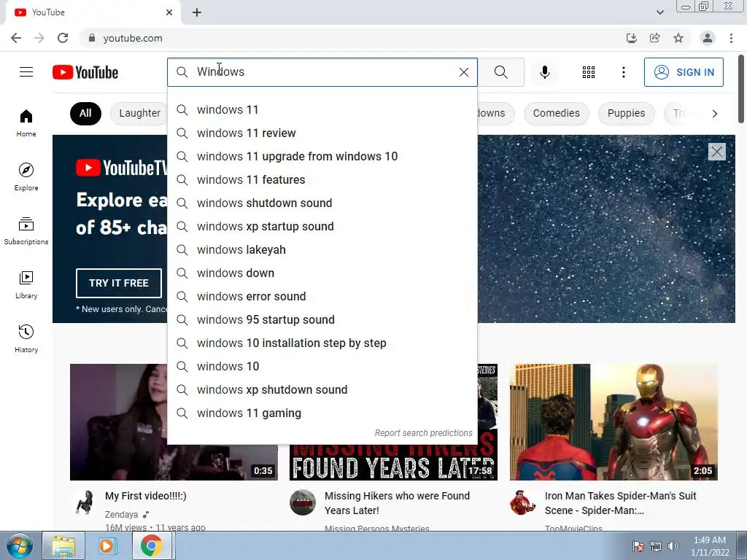Submit search with magnifier button
This screenshot has width=747, height=560.
coord(500,72)
